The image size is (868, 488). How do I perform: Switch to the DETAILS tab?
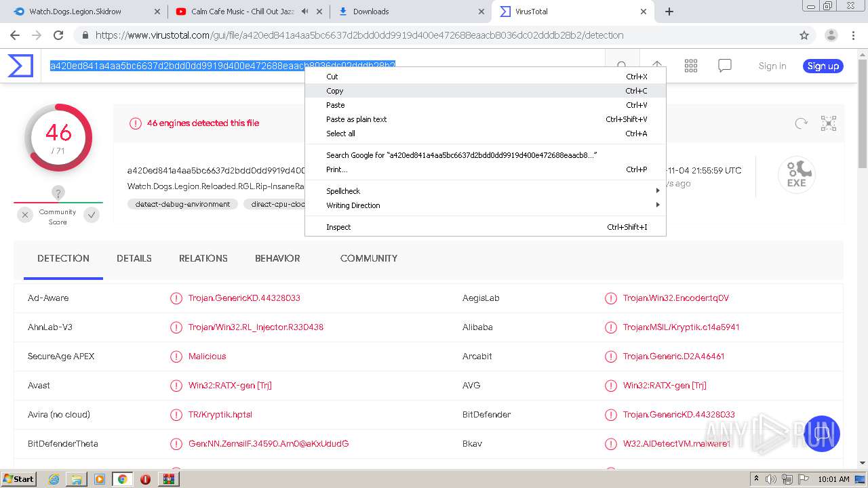click(x=134, y=258)
